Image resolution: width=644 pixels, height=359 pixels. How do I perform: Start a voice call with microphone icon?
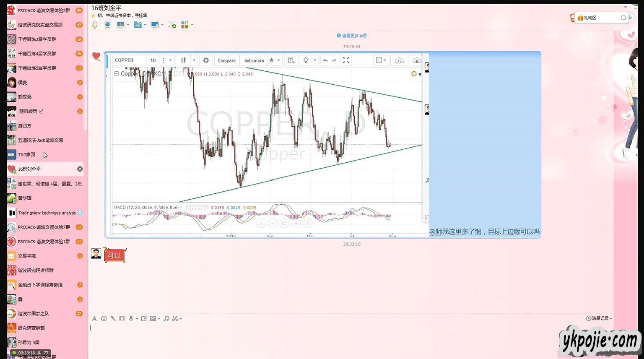click(95, 25)
